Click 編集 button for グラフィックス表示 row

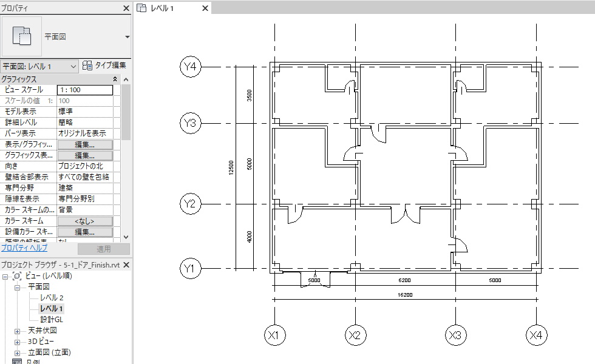(85, 155)
